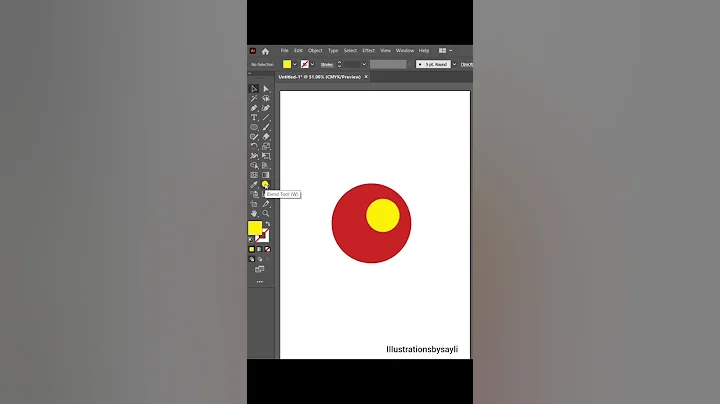Screen dimensions: 720x404
Task: Select the Paintbrush tool
Action: tap(266, 127)
